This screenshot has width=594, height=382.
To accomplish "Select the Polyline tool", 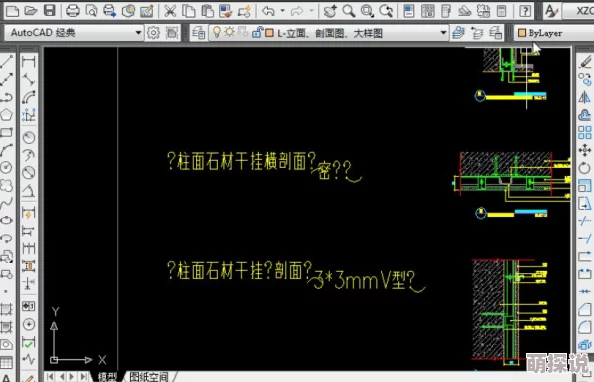I will [7, 97].
